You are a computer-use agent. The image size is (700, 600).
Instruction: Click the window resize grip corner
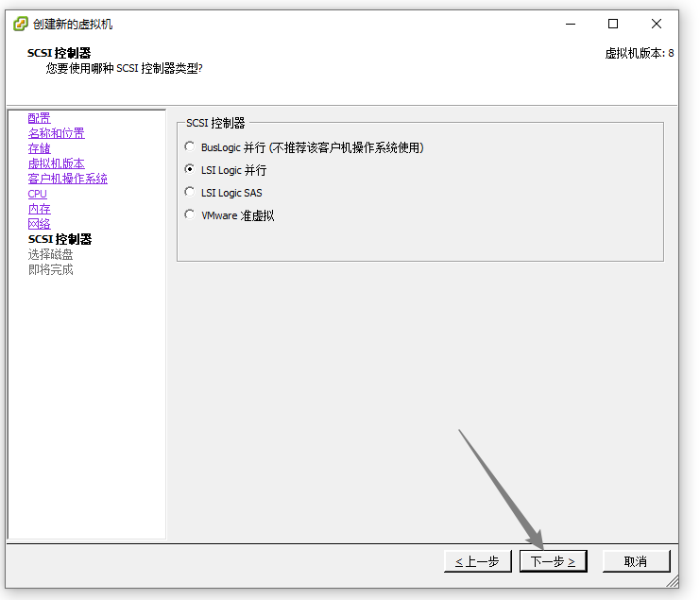pyautogui.click(x=672, y=581)
